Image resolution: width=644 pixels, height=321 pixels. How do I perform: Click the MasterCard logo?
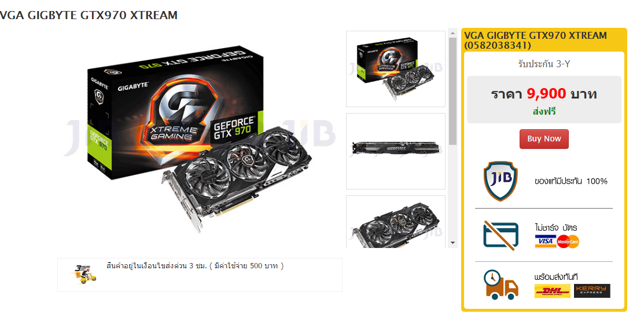568,242
